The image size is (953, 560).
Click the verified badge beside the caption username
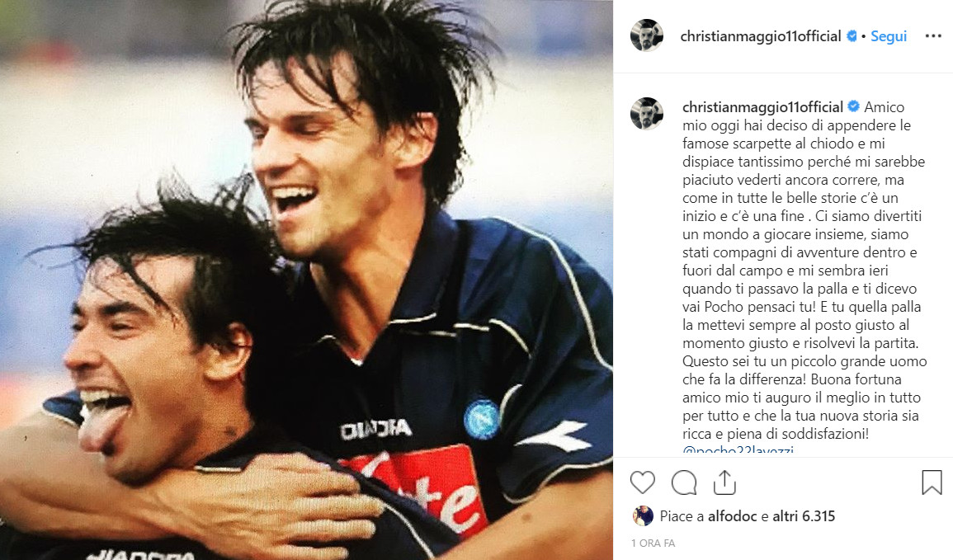tap(853, 107)
